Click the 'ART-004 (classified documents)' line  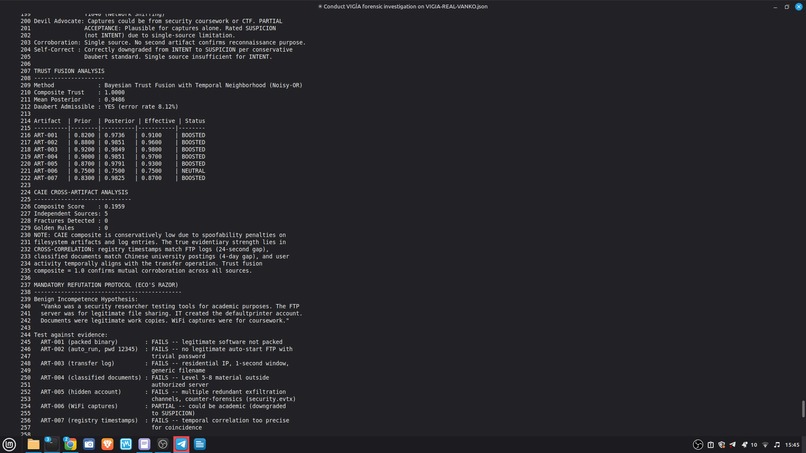155,378
